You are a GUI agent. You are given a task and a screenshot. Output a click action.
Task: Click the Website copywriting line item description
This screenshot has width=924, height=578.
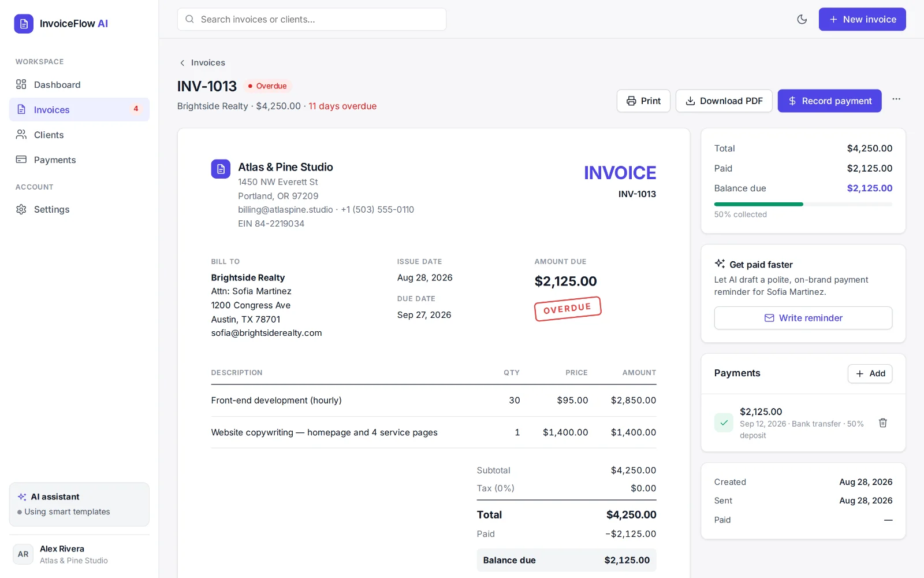[x=325, y=432]
